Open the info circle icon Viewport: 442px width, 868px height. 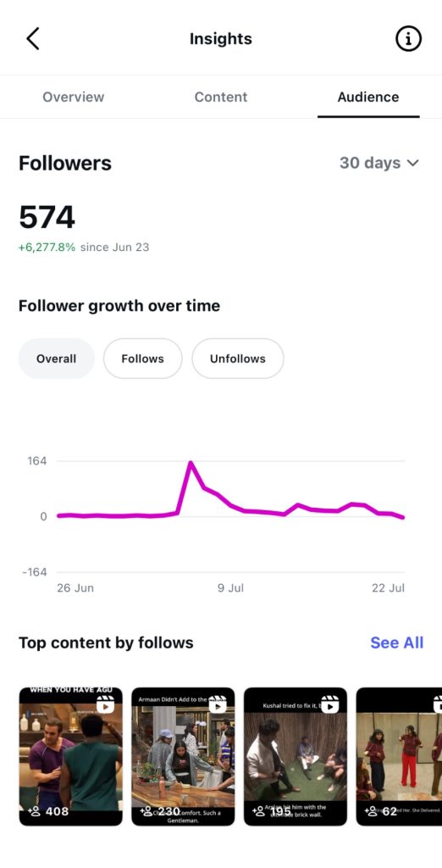click(408, 39)
